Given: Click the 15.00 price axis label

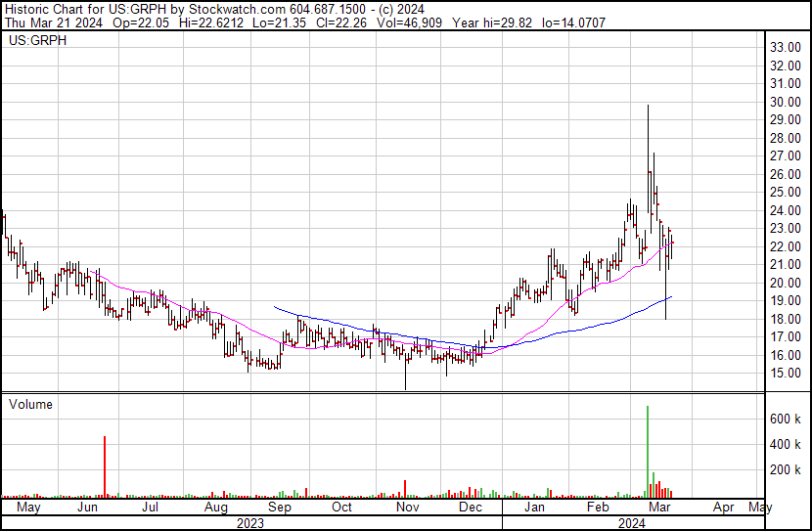Looking at the screenshot, I should [786, 374].
